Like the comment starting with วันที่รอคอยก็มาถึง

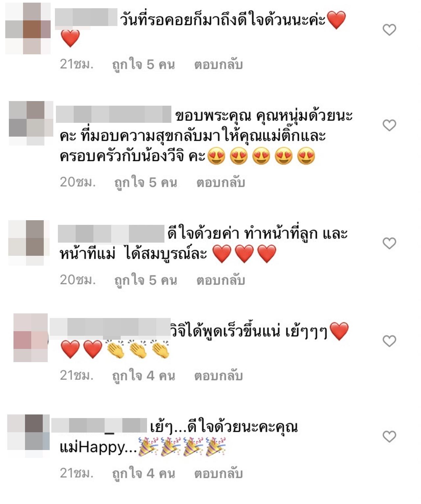tap(389, 30)
